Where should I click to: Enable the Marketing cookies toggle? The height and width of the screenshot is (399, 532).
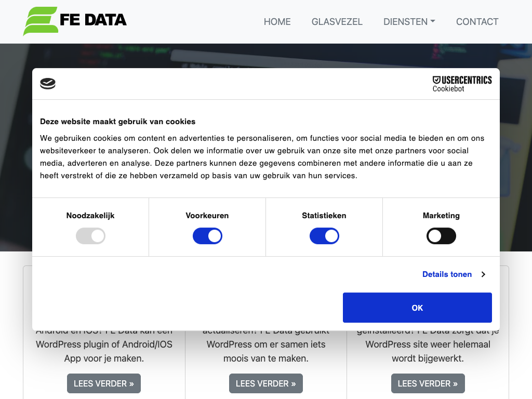coord(441,236)
